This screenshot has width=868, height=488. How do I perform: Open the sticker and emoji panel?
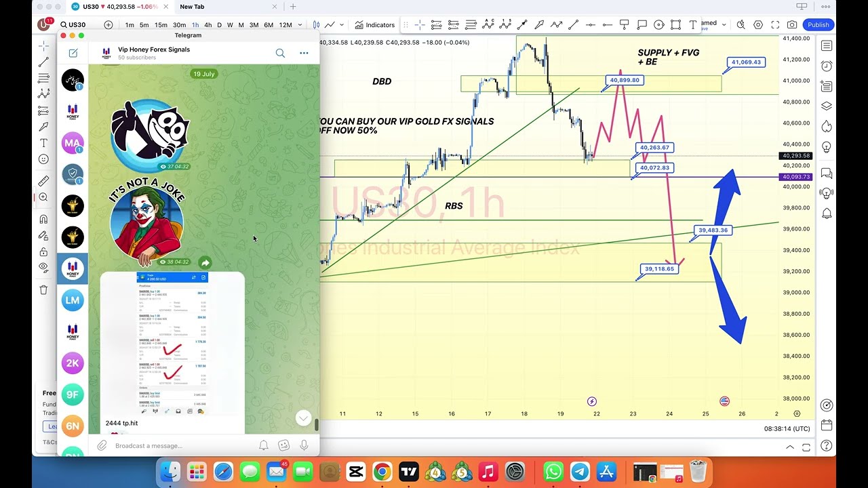[284, 445]
